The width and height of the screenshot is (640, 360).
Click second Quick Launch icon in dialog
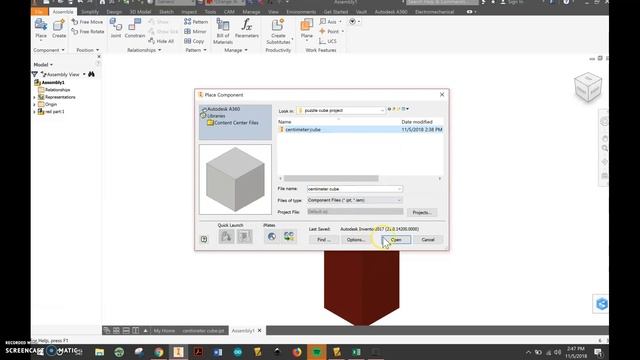[244, 236]
